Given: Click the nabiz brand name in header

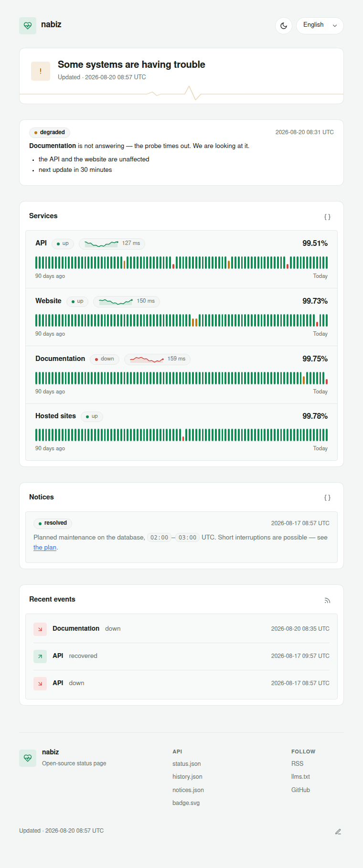Looking at the screenshot, I should pos(51,25).
